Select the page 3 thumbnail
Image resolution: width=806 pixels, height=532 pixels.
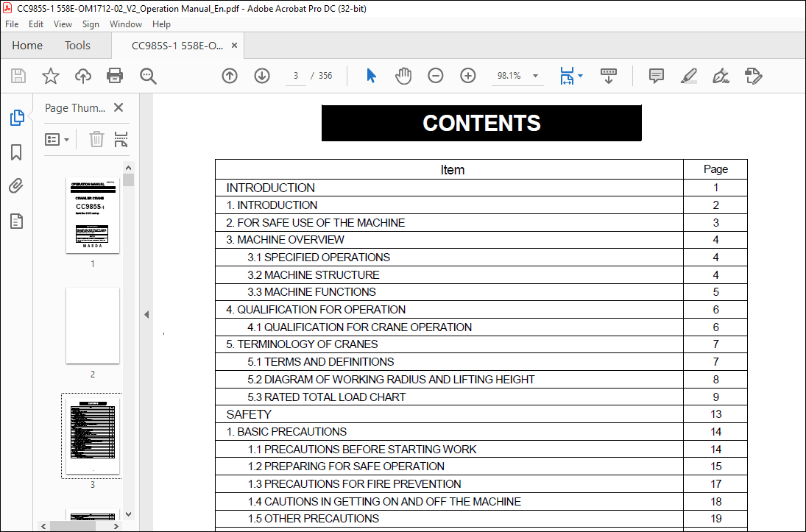pos(92,436)
